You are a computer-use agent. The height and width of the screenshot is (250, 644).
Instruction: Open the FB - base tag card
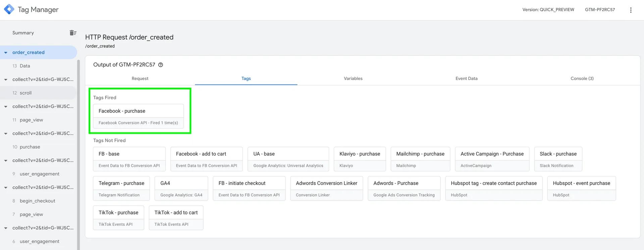point(129,159)
